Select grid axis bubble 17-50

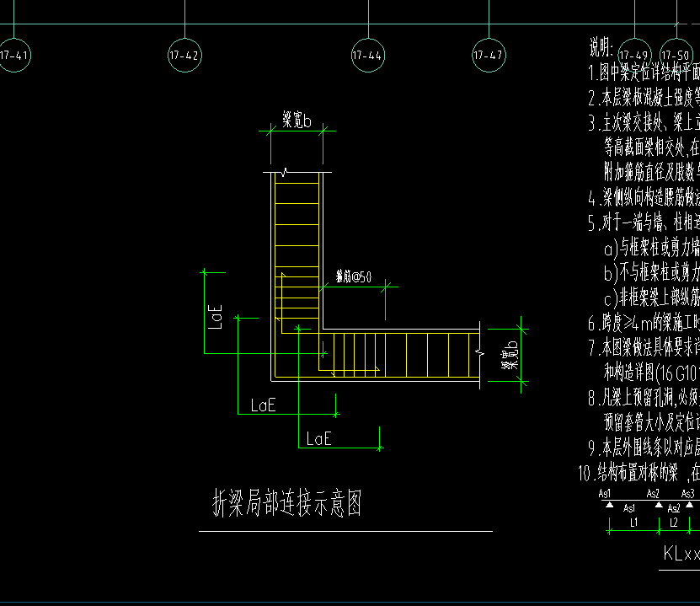tap(676, 56)
